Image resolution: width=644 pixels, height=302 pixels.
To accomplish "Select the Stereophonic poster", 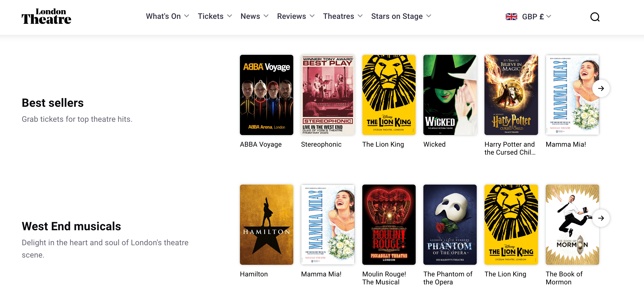I will click(x=328, y=95).
